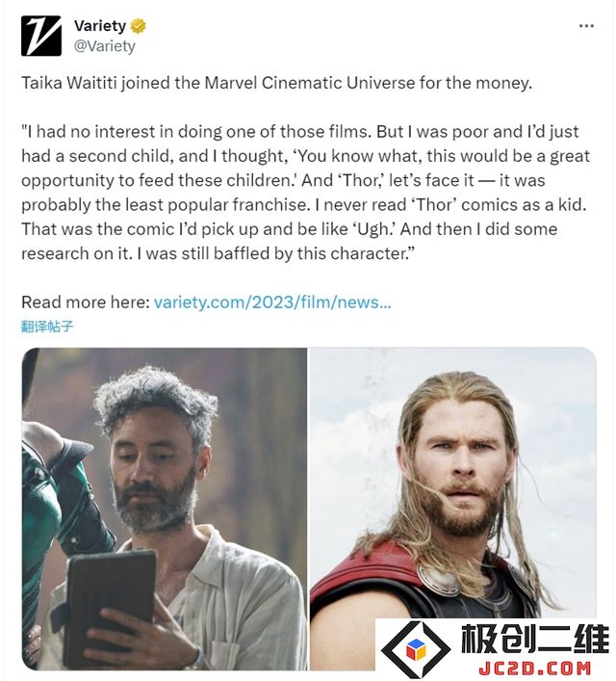
Task: Open the left photo of the bearded director
Action: [165, 509]
